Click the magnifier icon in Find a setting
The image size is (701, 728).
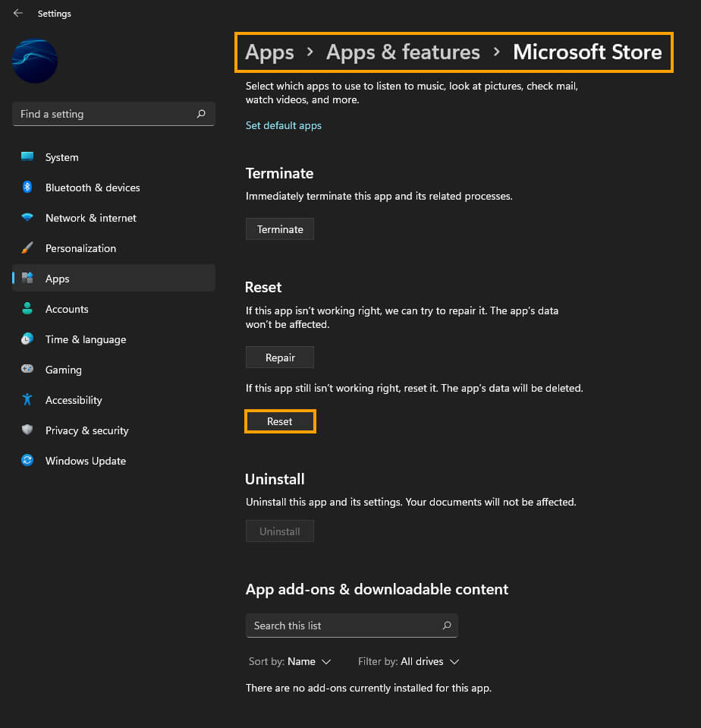[x=201, y=114]
